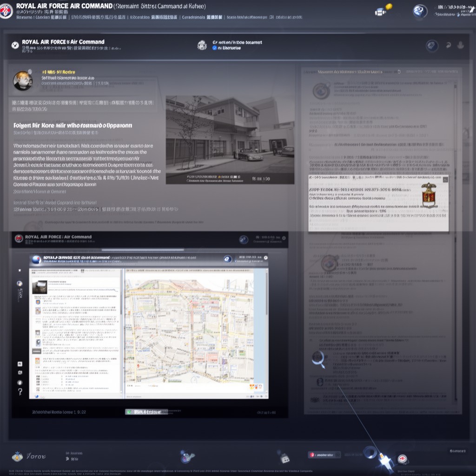The height and width of the screenshot is (476, 476).
Task: Click the star icon in lower window sidebar
Action: tap(20, 270)
